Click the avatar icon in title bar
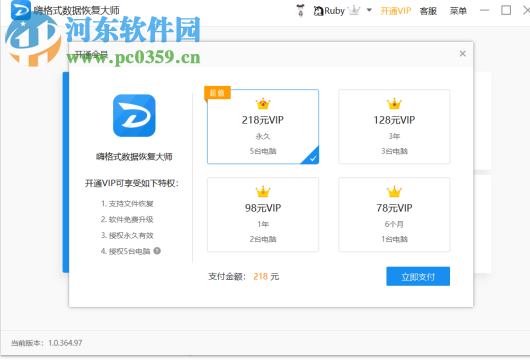This screenshot has width=530, height=362. (300, 10)
